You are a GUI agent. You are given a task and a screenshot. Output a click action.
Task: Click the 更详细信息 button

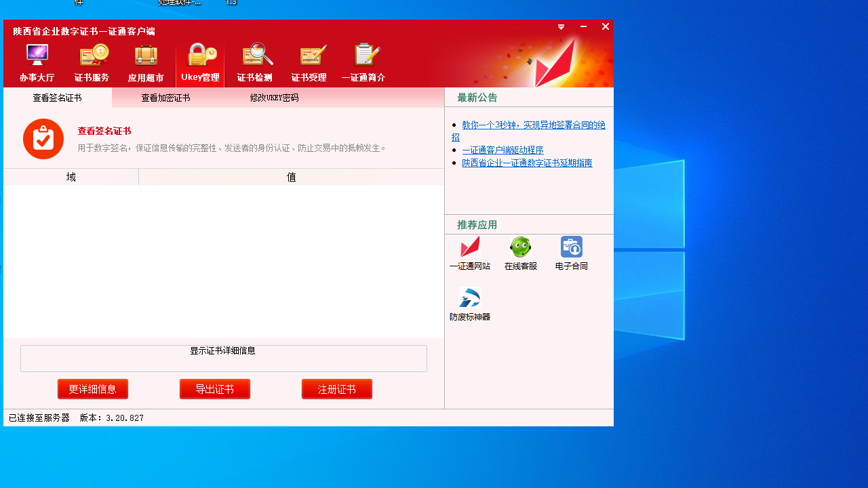[x=92, y=388]
